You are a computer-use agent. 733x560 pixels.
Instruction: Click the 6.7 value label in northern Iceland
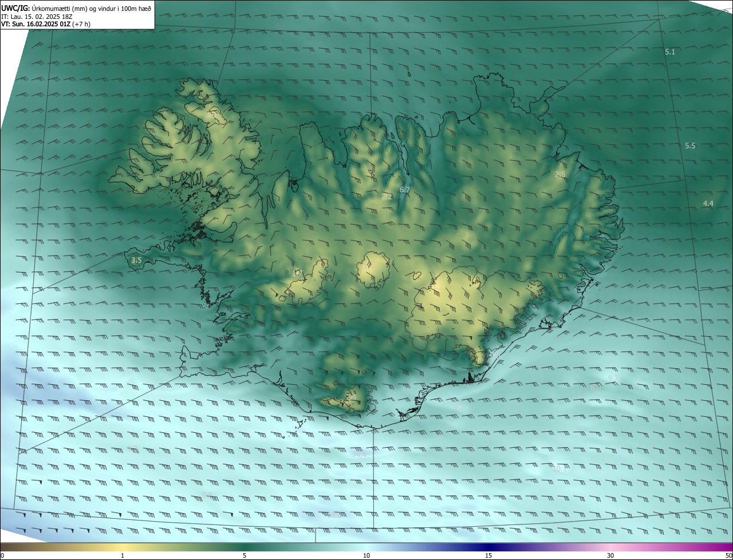click(x=405, y=190)
